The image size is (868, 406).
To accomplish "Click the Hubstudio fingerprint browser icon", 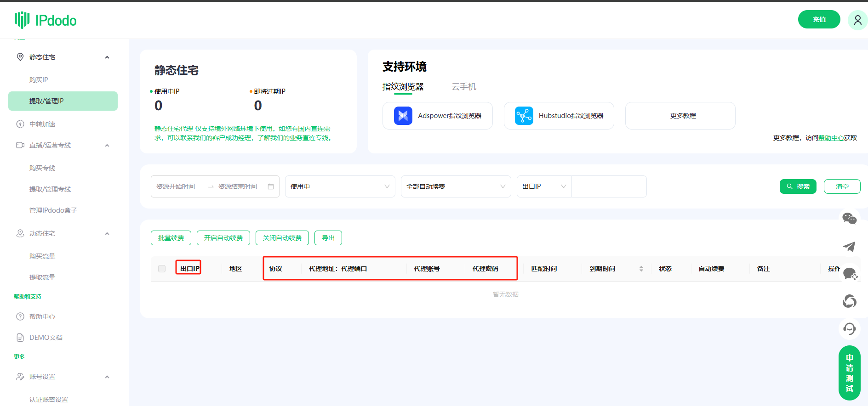I will 524,116.
